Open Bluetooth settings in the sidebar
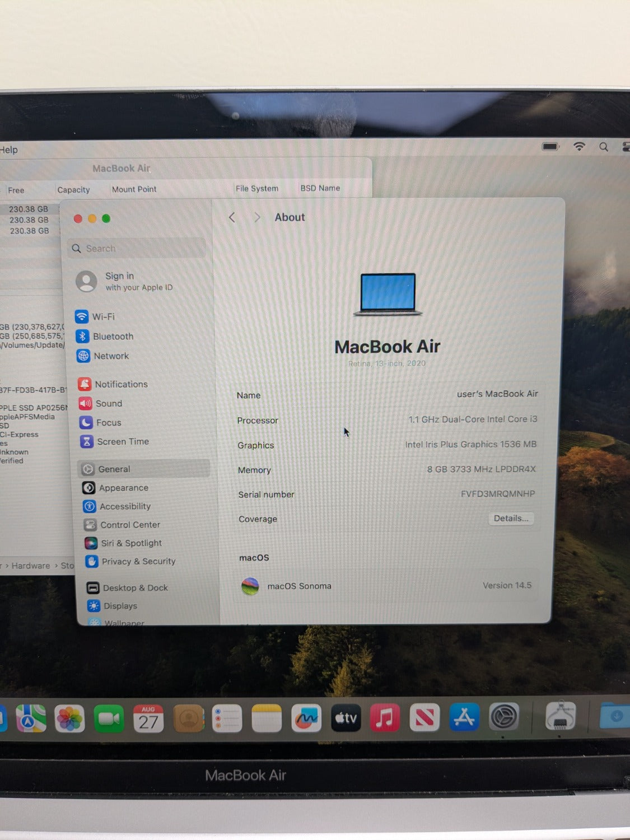 pyautogui.click(x=105, y=336)
